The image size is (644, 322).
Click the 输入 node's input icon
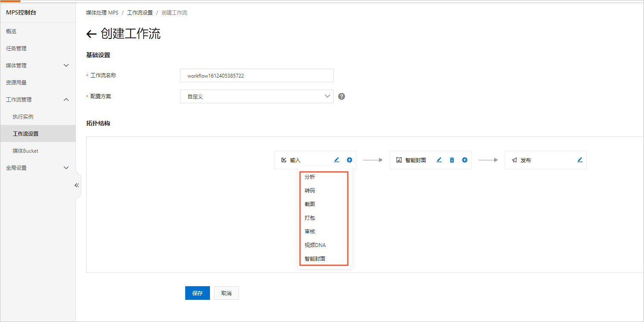point(284,160)
